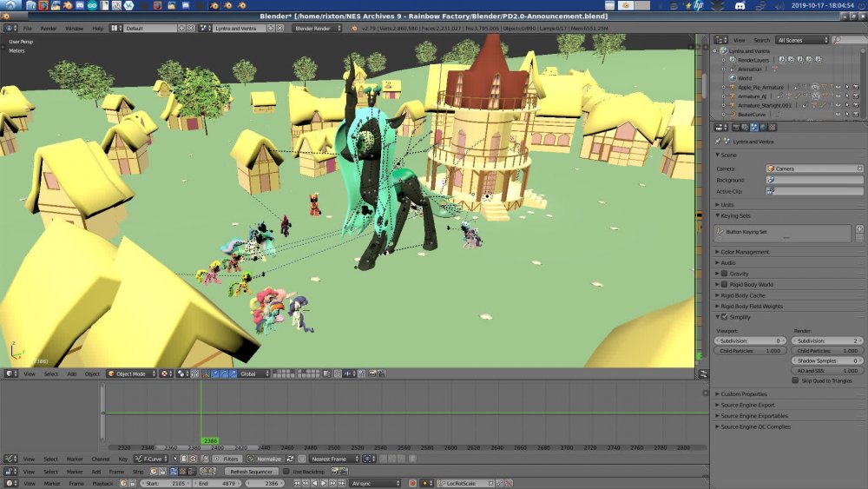This screenshot has height=489, width=868.
Task: Enable the Rigid Body World checkbox
Action: click(724, 284)
